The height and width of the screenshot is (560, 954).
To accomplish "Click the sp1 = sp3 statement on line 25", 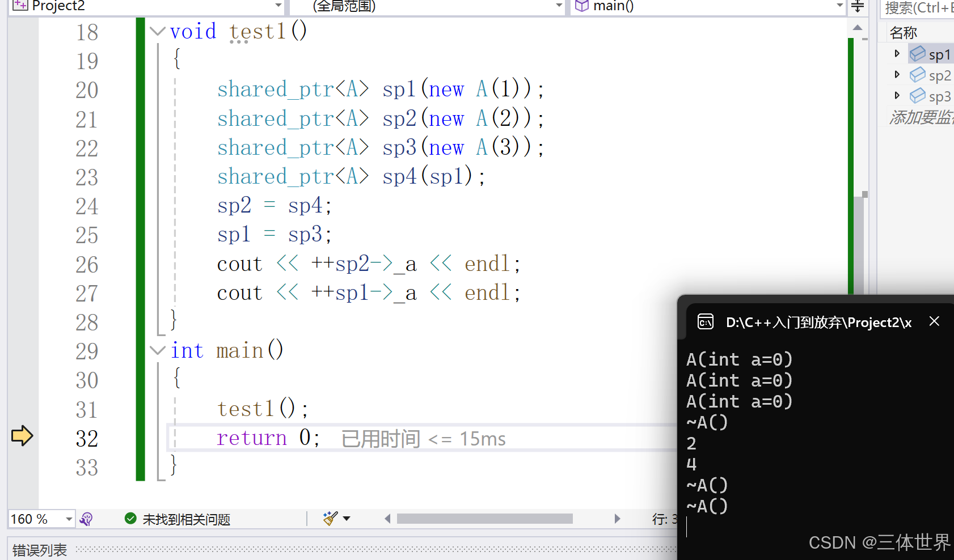I will (x=275, y=234).
